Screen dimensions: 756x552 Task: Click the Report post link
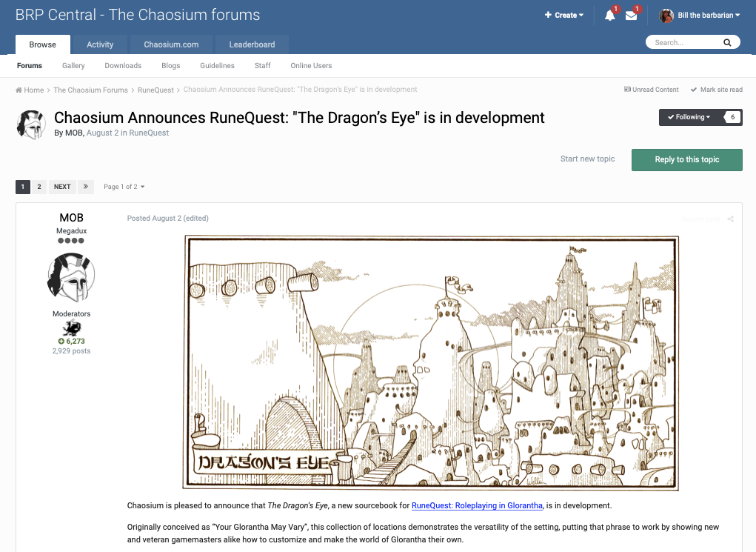tap(700, 219)
